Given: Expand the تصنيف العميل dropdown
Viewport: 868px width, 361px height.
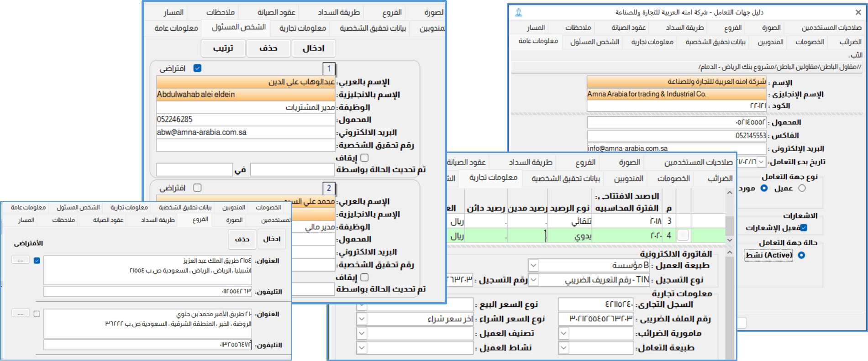Looking at the screenshot, I should (x=362, y=333).
